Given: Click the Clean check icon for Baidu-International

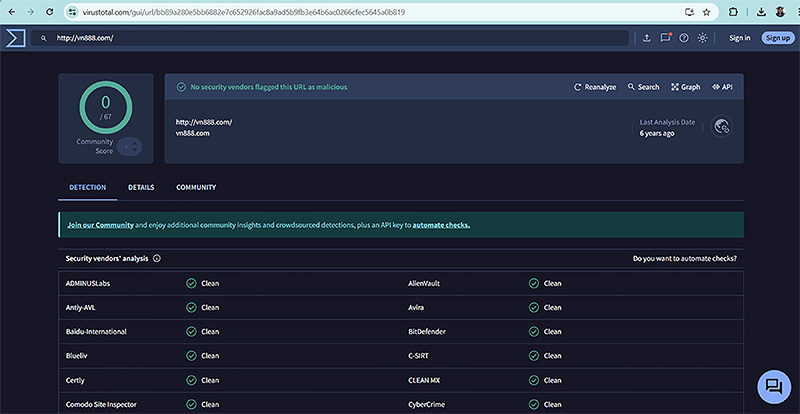Looking at the screenshot, I should pos(191,332).
